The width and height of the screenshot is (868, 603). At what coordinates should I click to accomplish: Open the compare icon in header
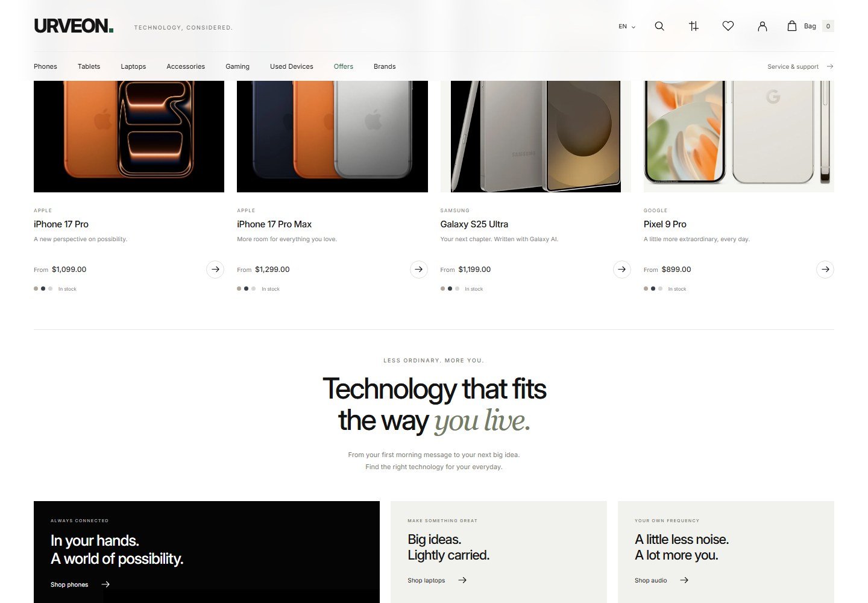[x=694, y=26]
